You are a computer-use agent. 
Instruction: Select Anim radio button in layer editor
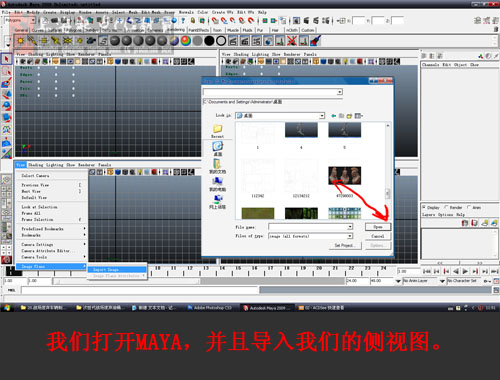coord(469,207)
